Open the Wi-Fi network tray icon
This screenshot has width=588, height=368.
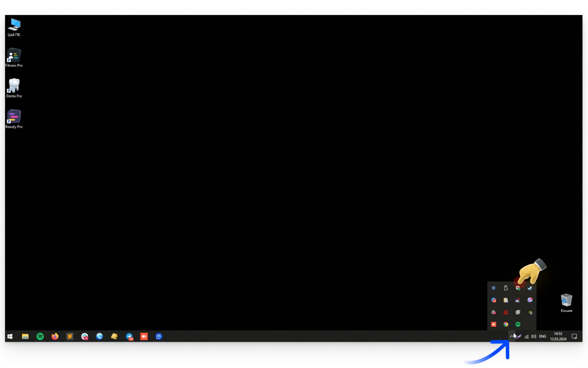click(526, 336)
